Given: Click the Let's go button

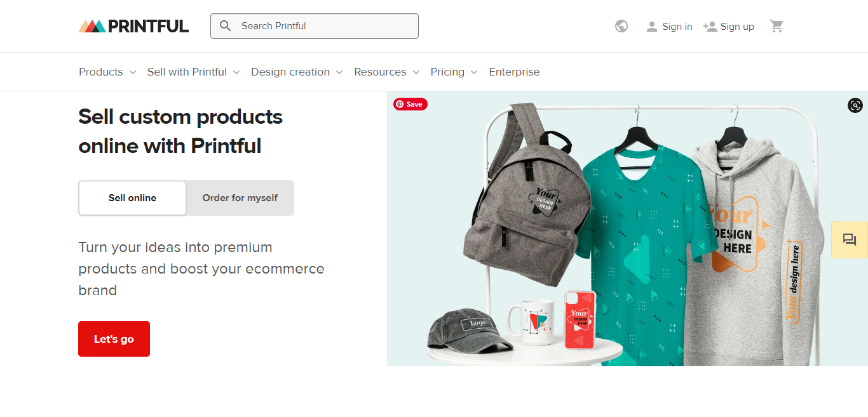Looking at the screenshot, I should coord(114,338).
